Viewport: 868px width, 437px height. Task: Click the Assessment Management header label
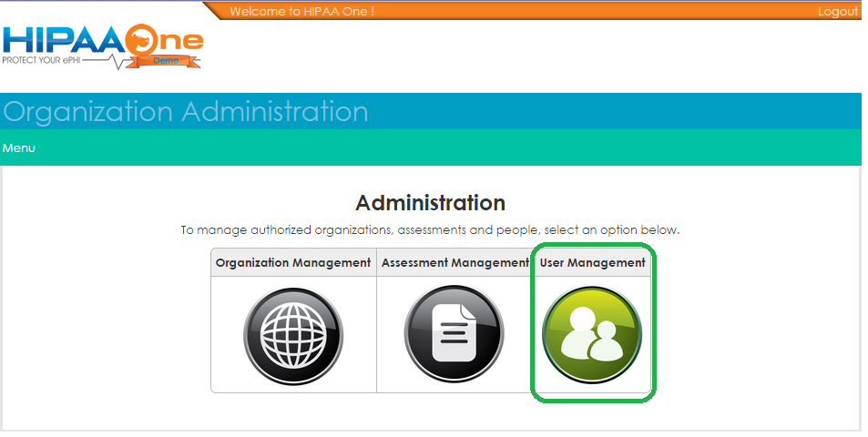(455, 263)
